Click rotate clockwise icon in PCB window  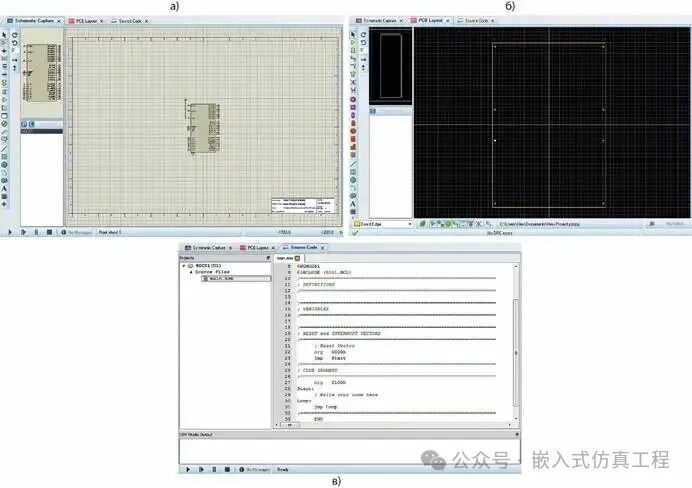pos(363,34)
